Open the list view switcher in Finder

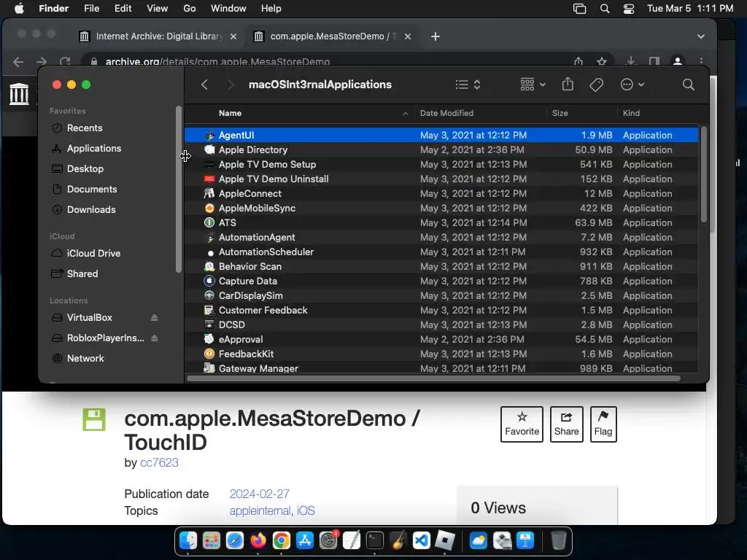[x=468, y=85]
